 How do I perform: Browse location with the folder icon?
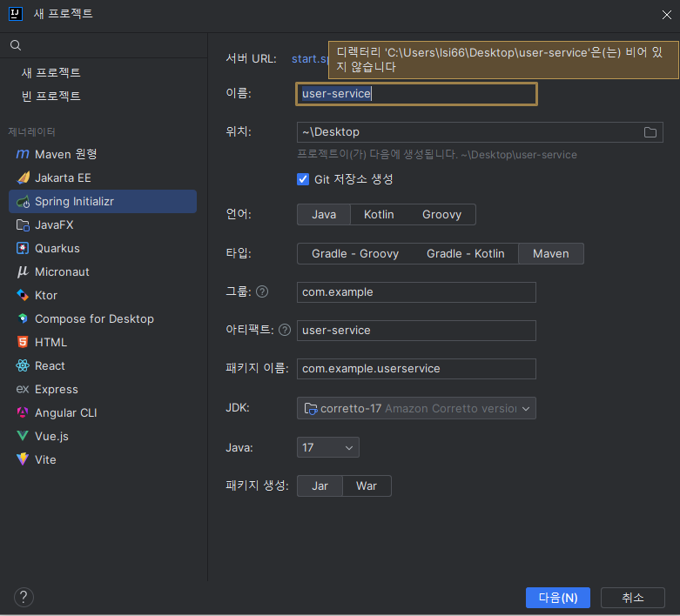650,132
